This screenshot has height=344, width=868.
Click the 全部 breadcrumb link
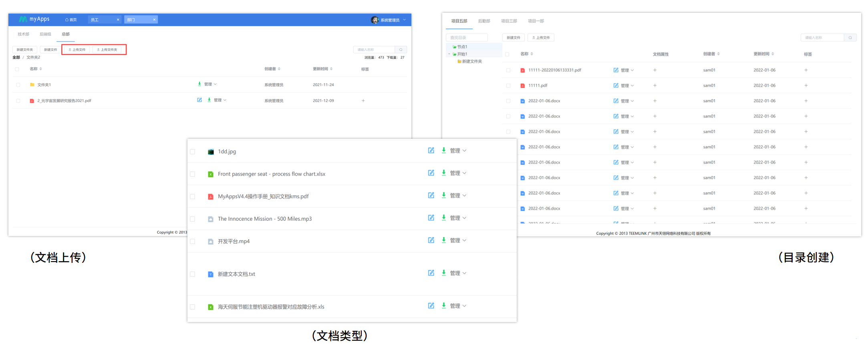click(16, 58)
